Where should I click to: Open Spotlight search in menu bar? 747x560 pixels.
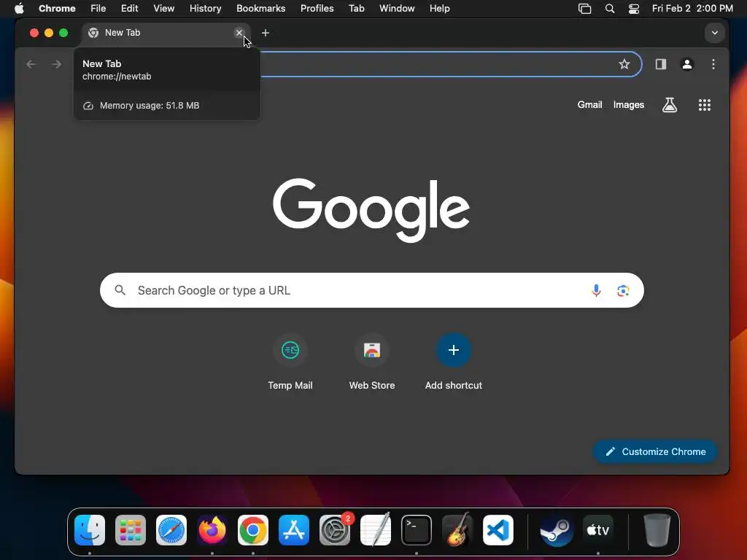[x=609, y=9]
